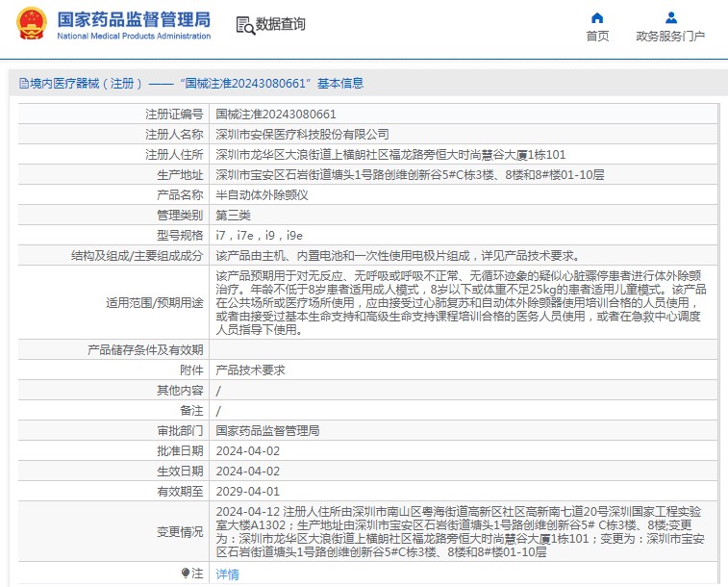Click product name 半自动体外除颤仪
728x587 pixels.
(x=262, y=195)
